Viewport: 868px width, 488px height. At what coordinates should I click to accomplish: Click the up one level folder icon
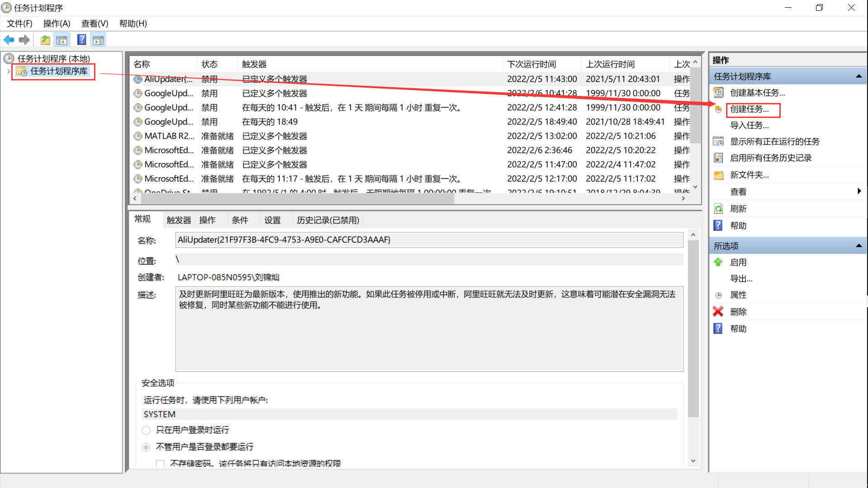(x=45, y=40)
